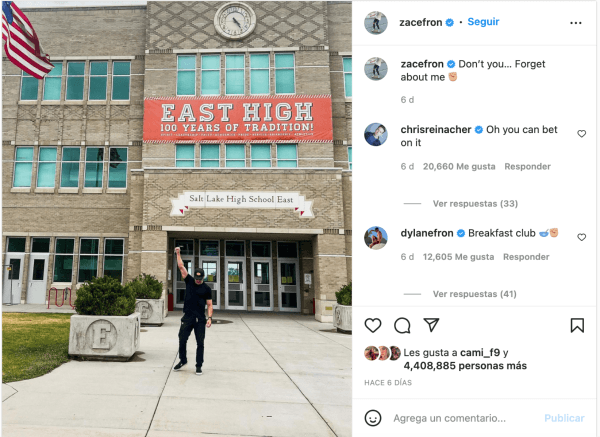
Task: Click the Agrega un comentario field
Action: (x=450, y=418)
